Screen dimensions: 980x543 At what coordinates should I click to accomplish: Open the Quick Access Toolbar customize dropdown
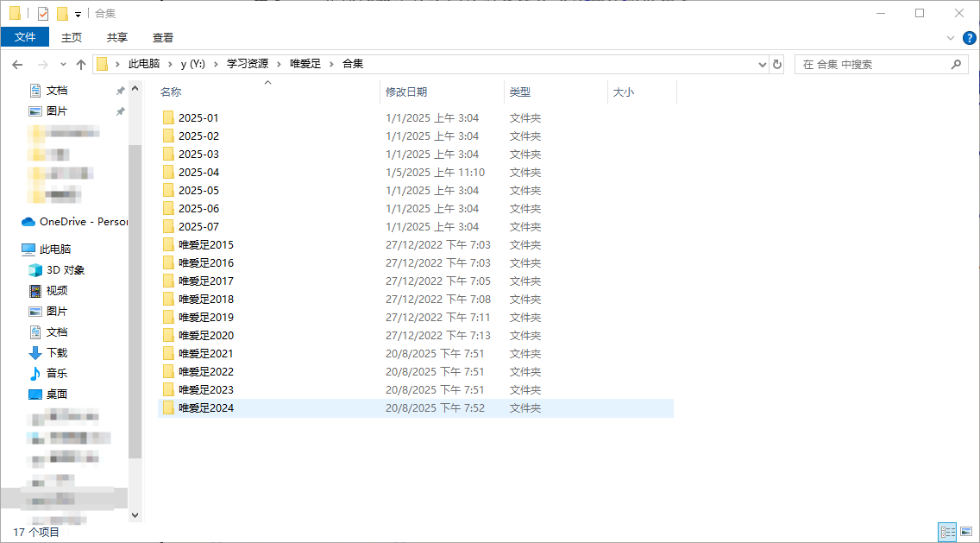tap(79, 15)
